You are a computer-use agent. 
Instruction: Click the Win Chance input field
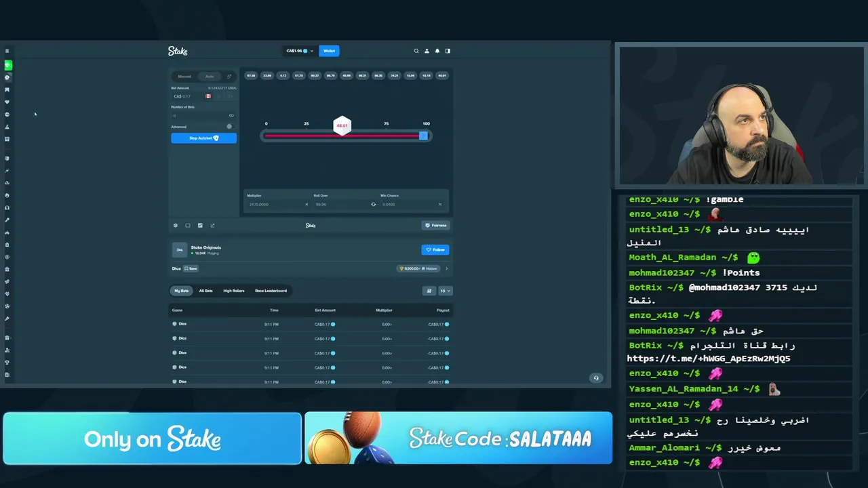(x=412, y=204)
